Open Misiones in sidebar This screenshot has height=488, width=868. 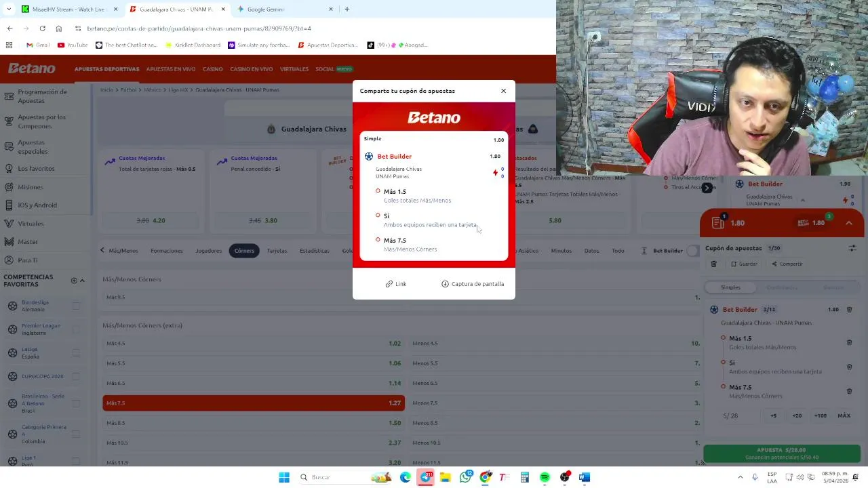coord(30,187)
